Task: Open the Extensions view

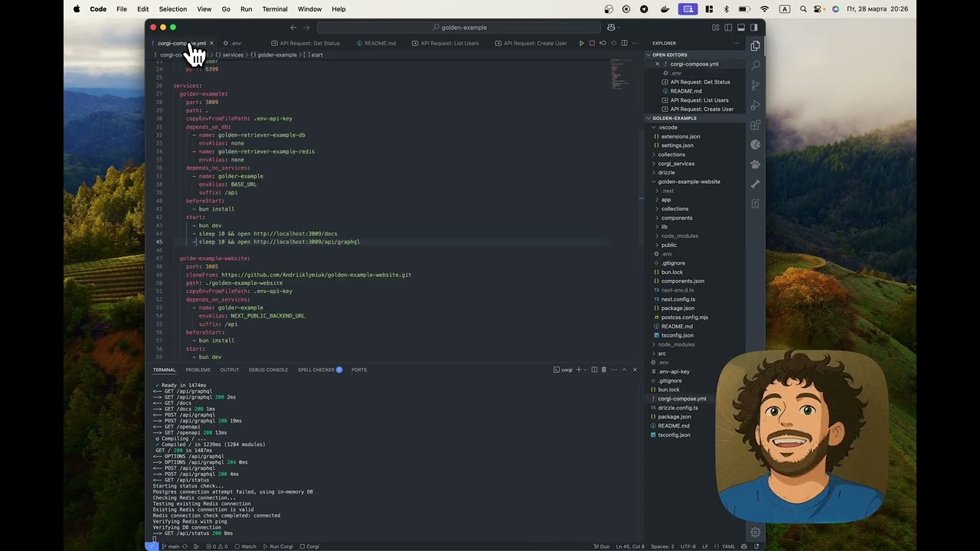Action: [756, 125]
